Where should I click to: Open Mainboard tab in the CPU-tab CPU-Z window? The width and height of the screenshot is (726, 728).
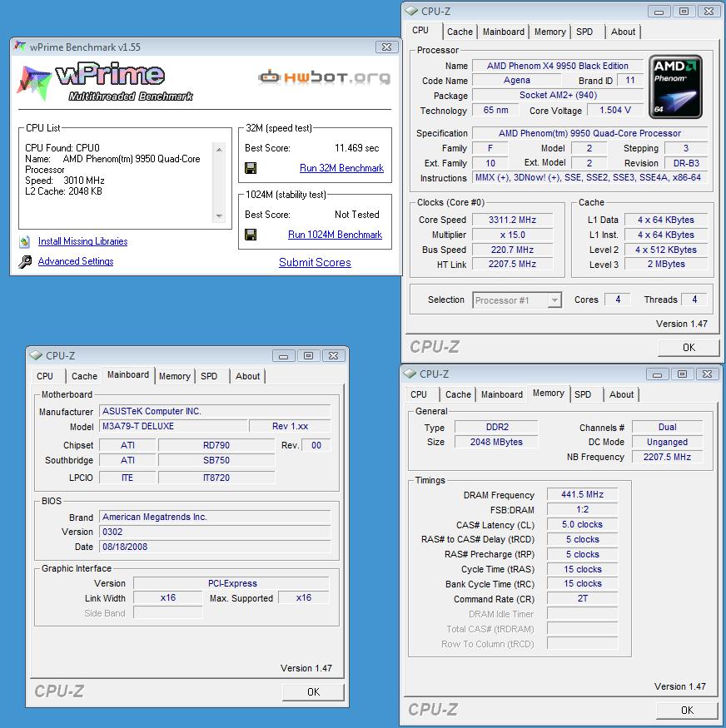pos(503,32)
